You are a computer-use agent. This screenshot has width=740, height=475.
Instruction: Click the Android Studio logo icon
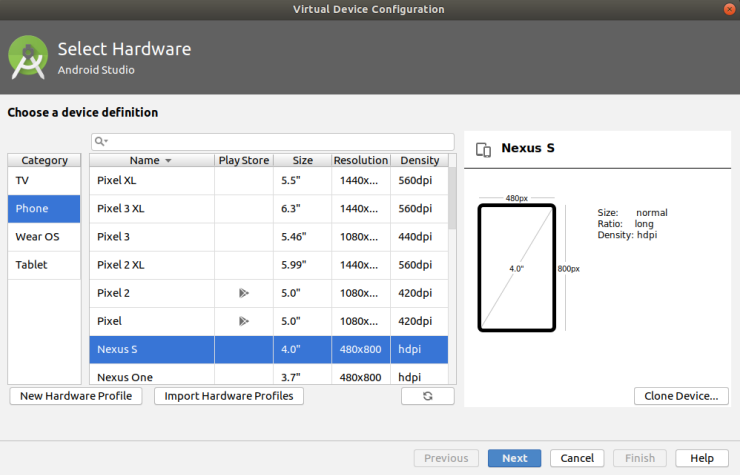(28, 57)
